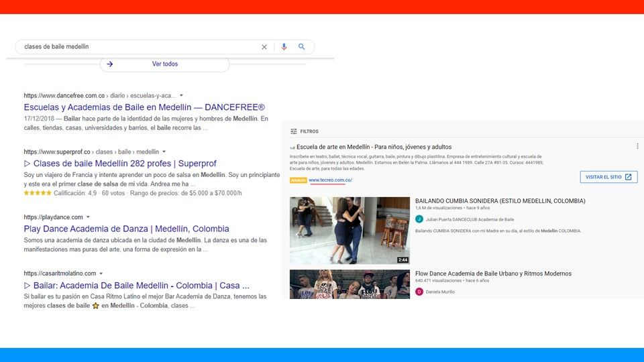Click Daniela Murillo channel avatar icon

tap(419, 292)
